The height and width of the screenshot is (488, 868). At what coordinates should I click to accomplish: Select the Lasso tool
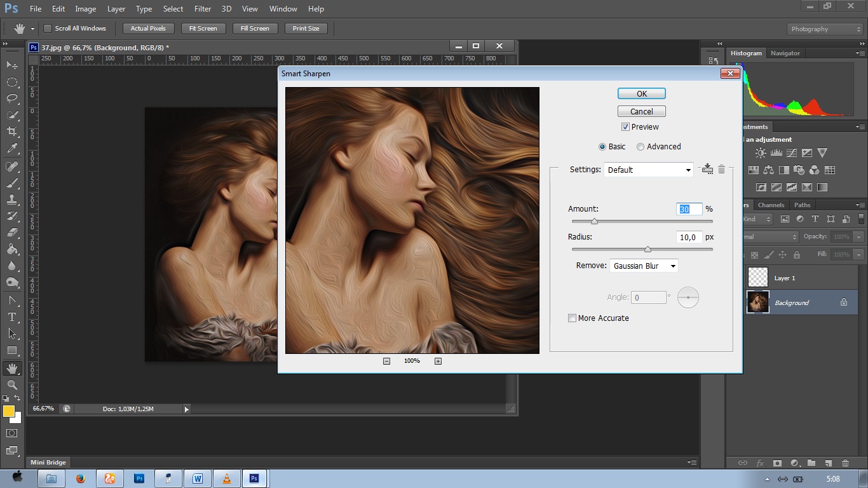point(11,98)
